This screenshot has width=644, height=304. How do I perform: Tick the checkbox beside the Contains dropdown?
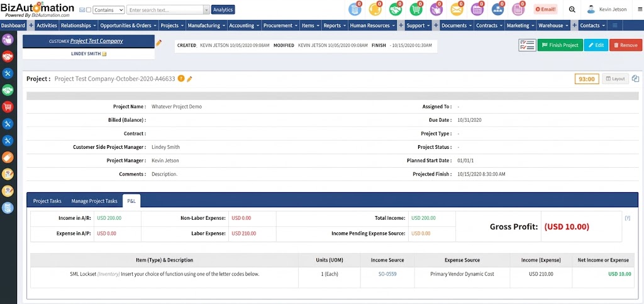pos(88,10)
